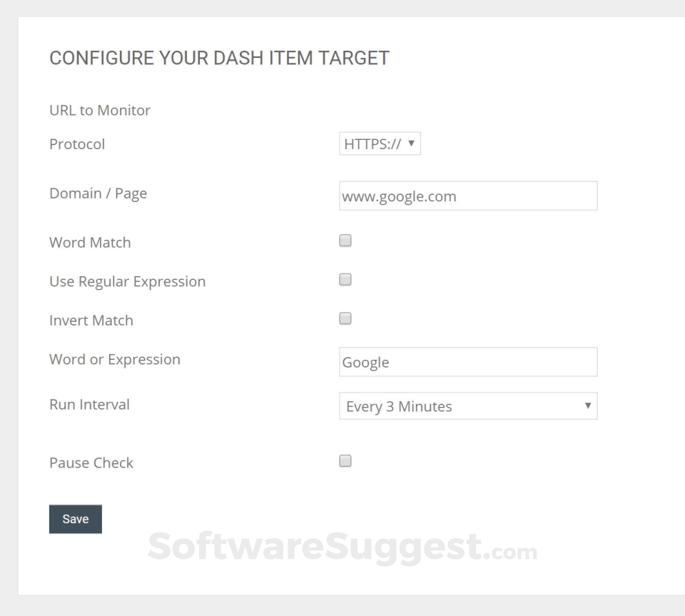685x616 pixels.
Task: Click the Protocol field label
Action: coord(77,144)
